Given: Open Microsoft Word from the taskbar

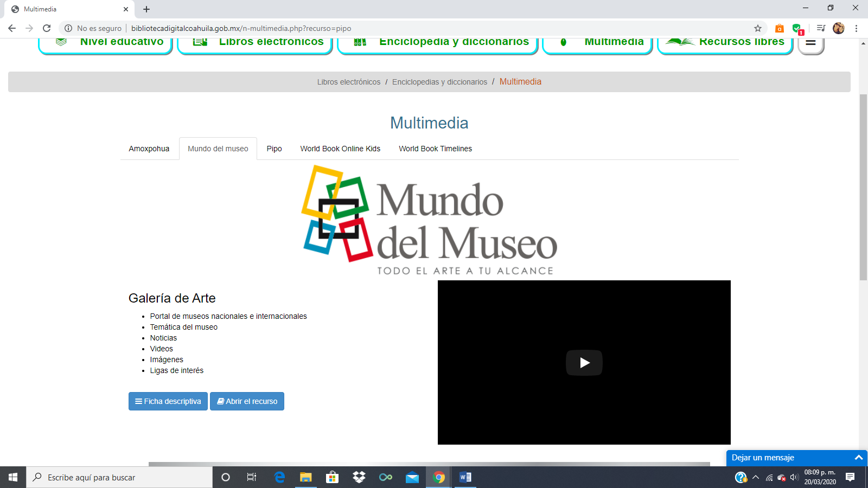Looking at the screenshot, I should (465, 477).
